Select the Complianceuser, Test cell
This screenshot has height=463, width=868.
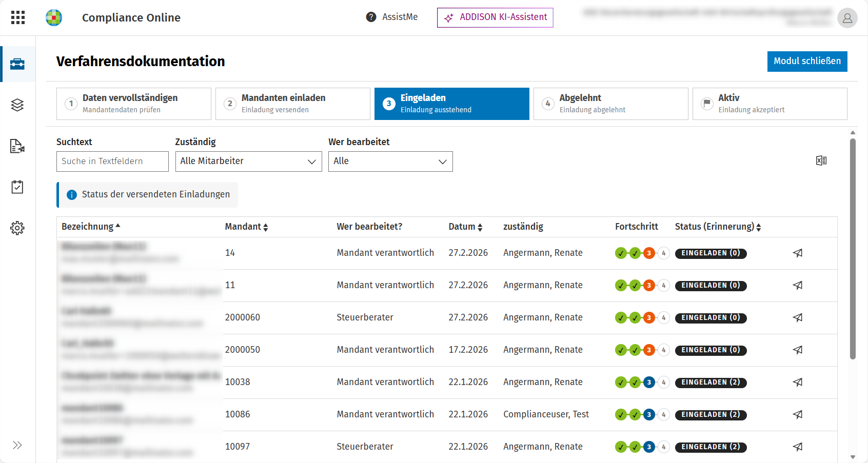tap(546, 414)
